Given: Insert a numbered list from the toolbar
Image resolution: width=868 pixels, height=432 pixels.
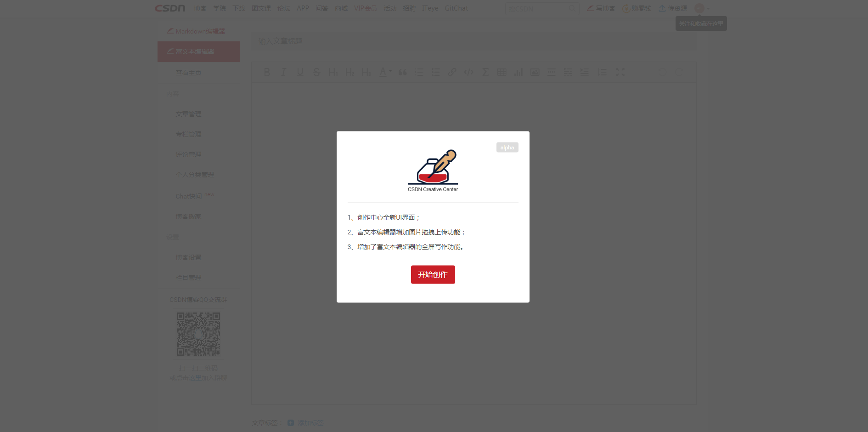Looking at the screenshot, I should coord(419,72).
